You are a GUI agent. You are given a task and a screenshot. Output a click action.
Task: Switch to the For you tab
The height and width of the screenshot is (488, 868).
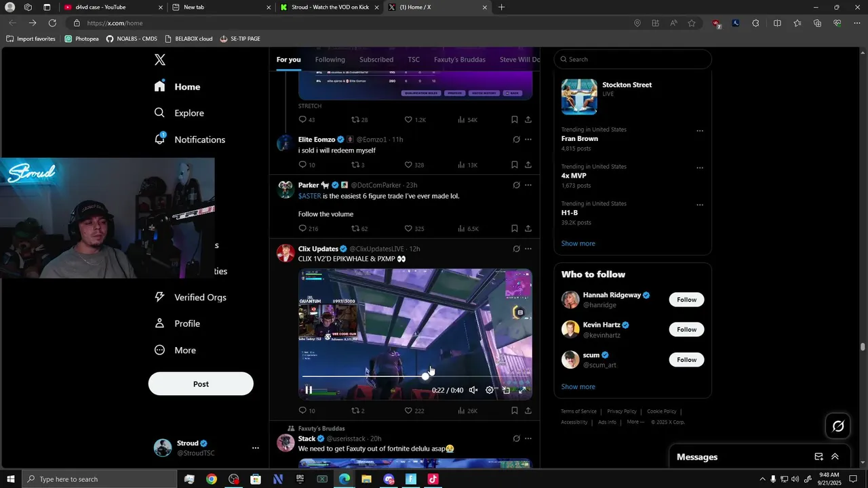tap(288, 60)
